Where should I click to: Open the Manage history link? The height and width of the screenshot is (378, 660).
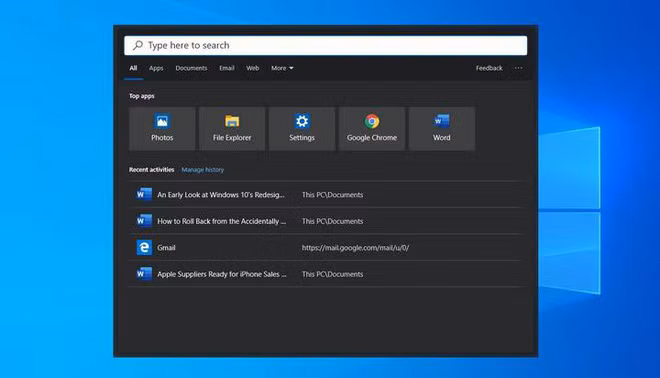tap(202, 170)
